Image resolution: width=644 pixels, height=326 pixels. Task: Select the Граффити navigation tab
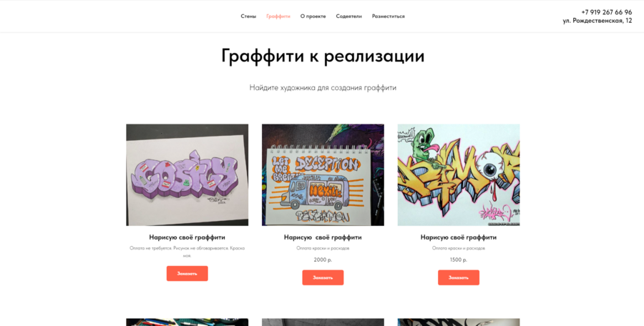click(x=278, y=16)
